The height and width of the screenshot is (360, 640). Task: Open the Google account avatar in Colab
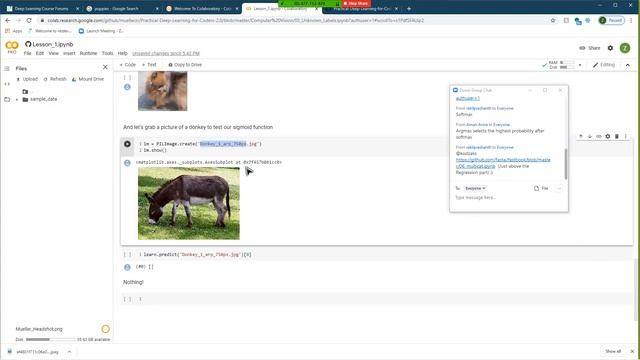(625, 48)
